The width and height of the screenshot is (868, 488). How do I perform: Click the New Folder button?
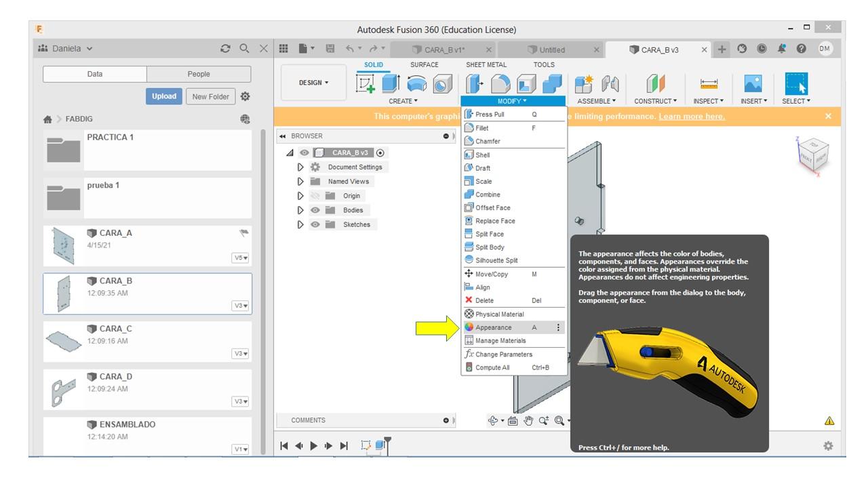210,96
